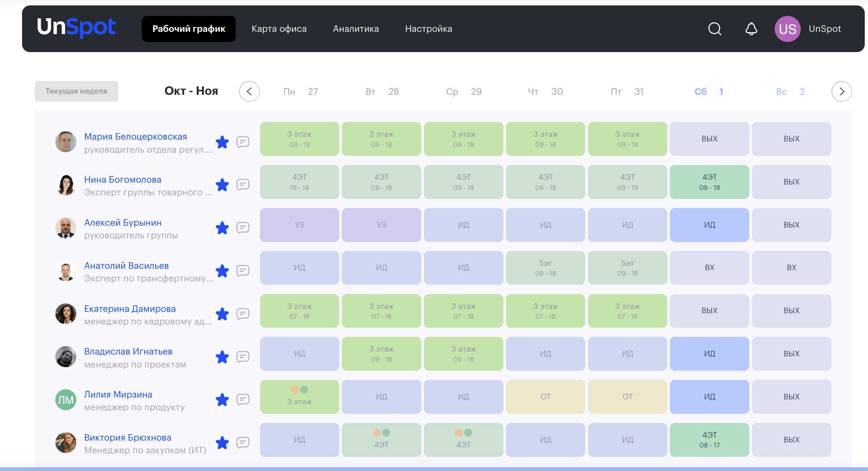Open the Аналитика tab

click(x=356, y=29)
